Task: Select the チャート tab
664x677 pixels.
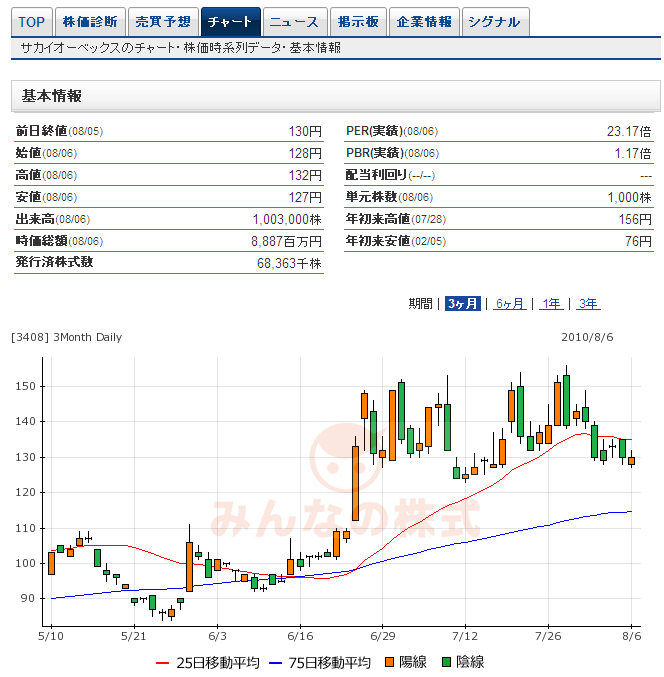Action: [231, 22]
